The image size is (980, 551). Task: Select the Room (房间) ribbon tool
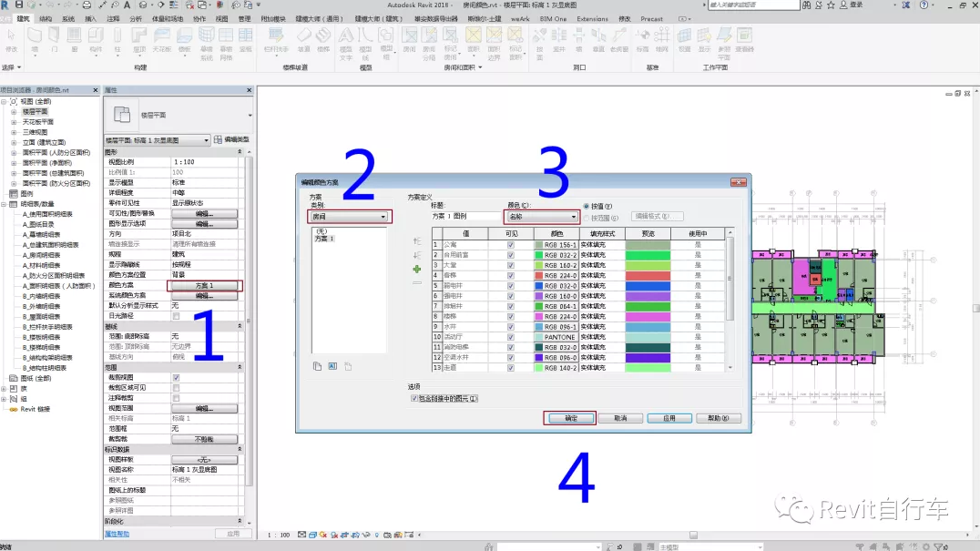pyautogui.click(x=409, y=42)
